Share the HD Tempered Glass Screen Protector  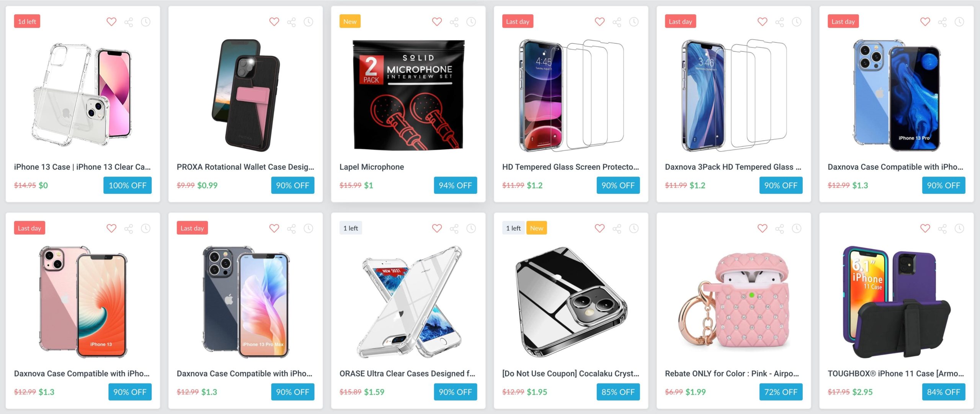(617, 22)
